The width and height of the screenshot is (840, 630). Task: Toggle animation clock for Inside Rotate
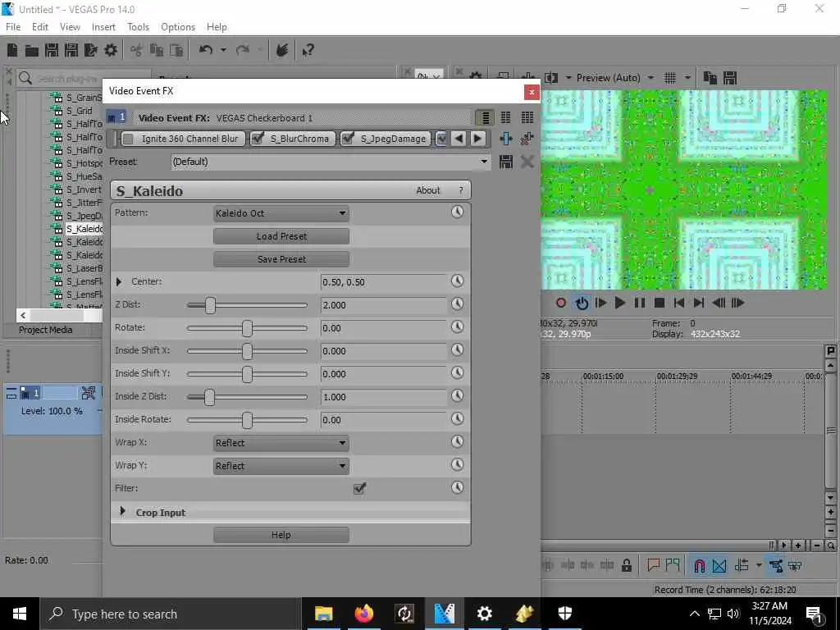457,419
